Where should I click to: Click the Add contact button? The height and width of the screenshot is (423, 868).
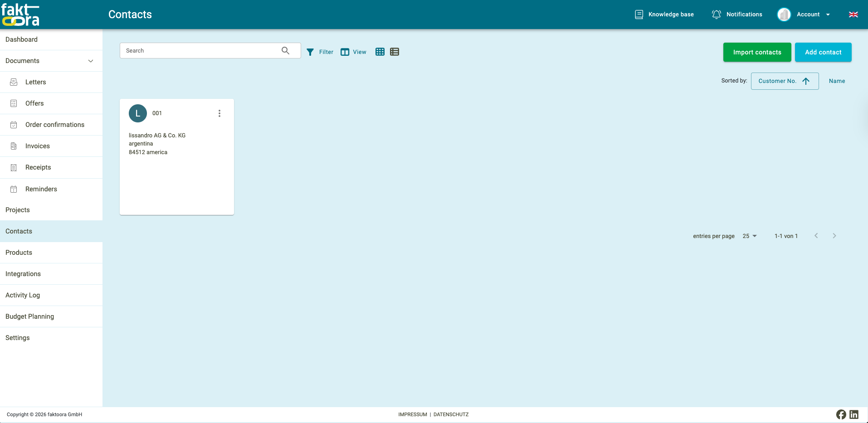pos(823,52)
